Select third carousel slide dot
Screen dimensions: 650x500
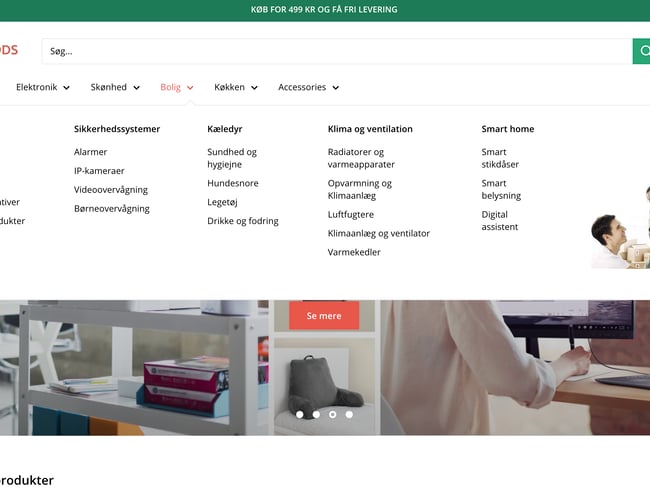coord(332,414)
